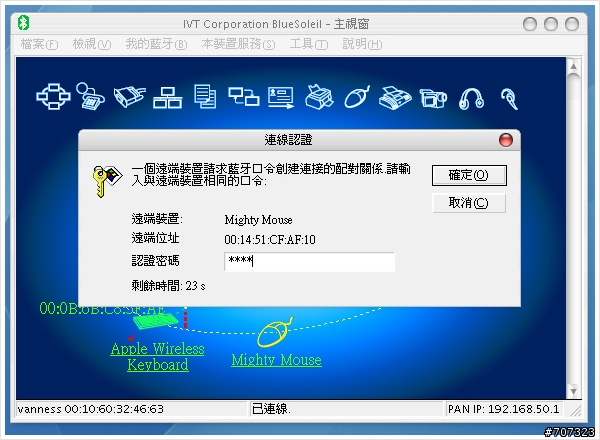The height and width of the screenshot is (440, 600).
Task: Click the Headphones AV service icon
Action: point(471,99)
